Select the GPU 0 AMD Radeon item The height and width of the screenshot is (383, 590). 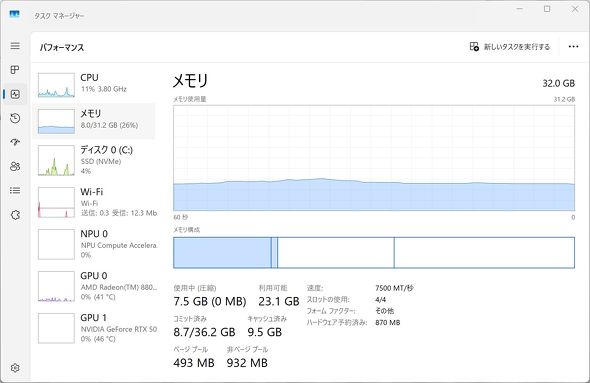click(x=94, y=286)
